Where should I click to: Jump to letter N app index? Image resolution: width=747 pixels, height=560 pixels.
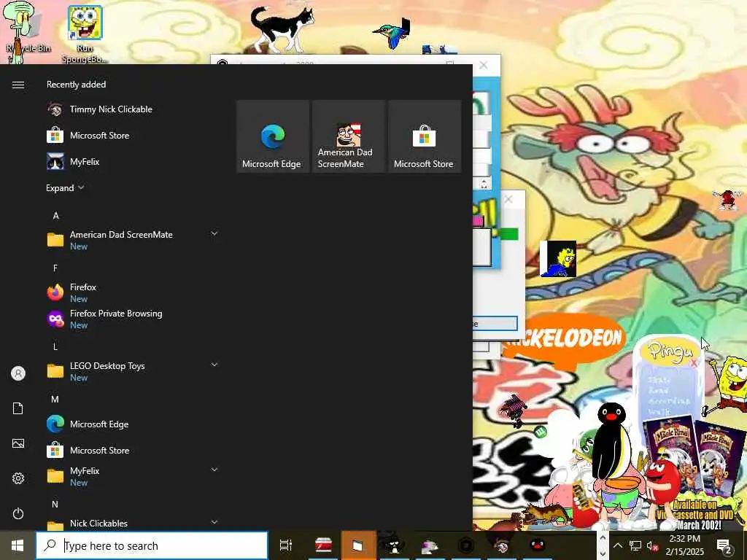[x=55, y=505]
